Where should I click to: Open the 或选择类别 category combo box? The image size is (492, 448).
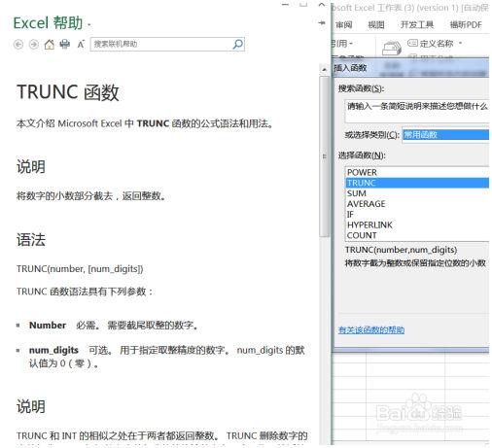445,134
